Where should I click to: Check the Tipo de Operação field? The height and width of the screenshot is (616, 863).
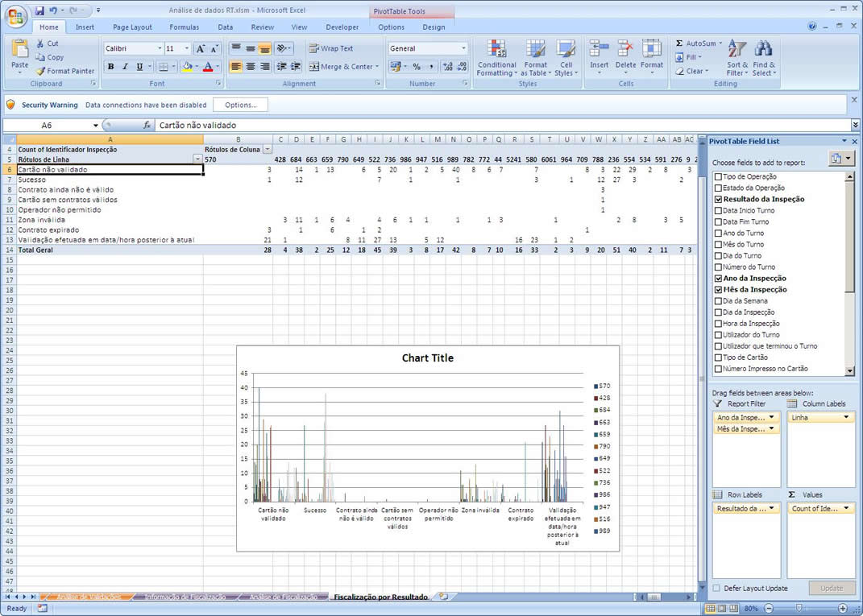point(718,176)
